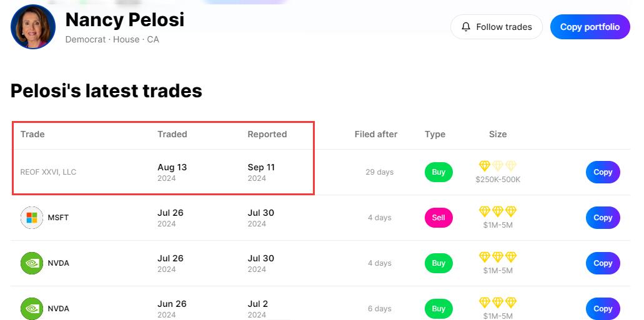Click the diamond size icons for the MSFT trade
The height and width of the screenshot is (320, 644).
[498, 211]
